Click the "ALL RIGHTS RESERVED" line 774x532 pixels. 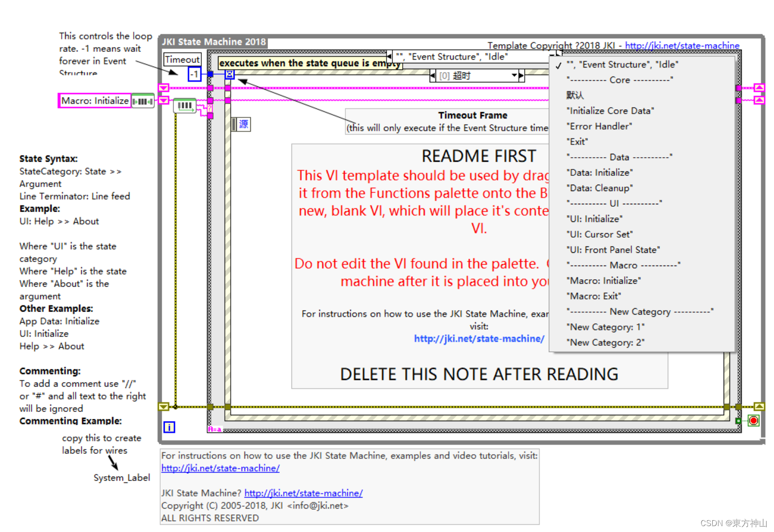tap(210, 518)
